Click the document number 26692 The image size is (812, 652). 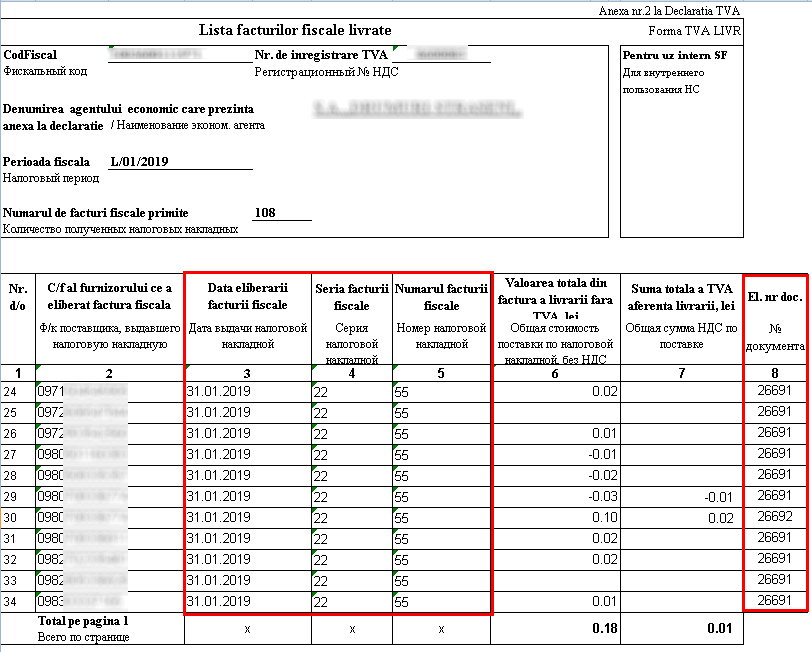point(775,516)
